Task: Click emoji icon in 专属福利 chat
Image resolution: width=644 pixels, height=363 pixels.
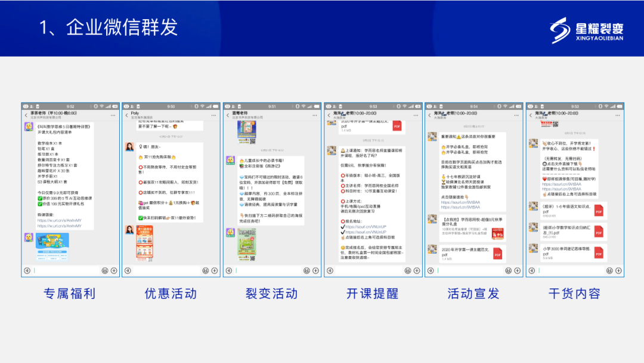Action: 104,270
